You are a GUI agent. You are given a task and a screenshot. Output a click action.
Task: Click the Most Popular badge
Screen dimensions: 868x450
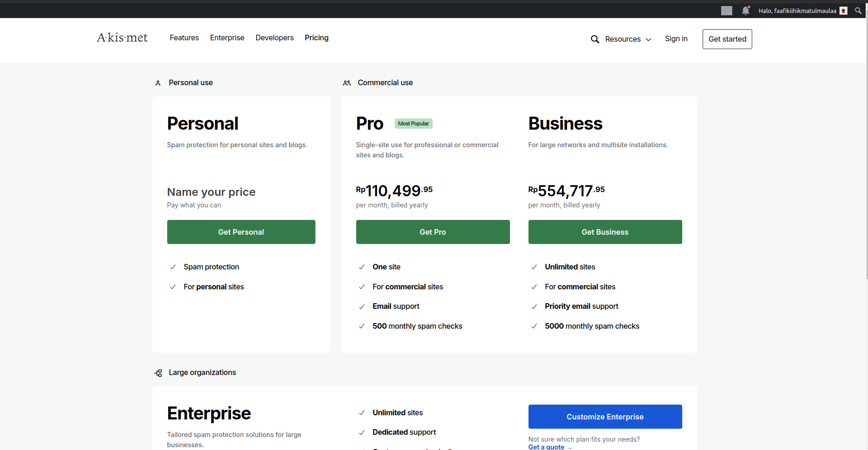pyautogui.click(x=414, y=124)
